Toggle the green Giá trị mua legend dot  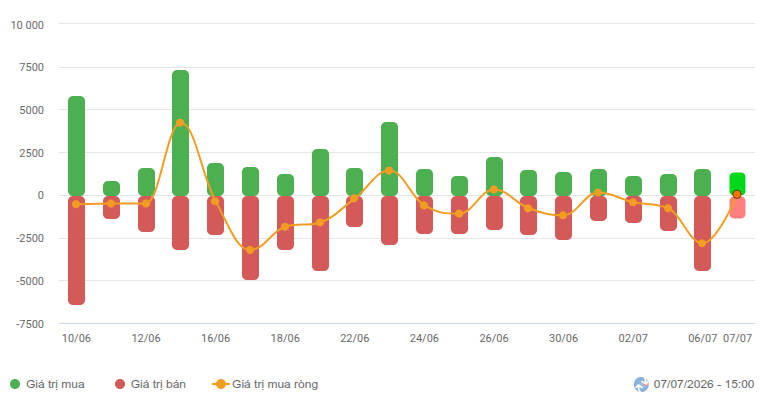point(15,384)
